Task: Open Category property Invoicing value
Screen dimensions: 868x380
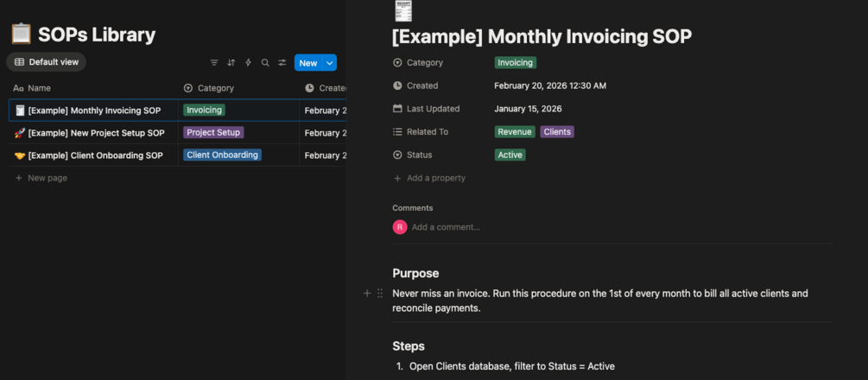Action: pos(515,62)
